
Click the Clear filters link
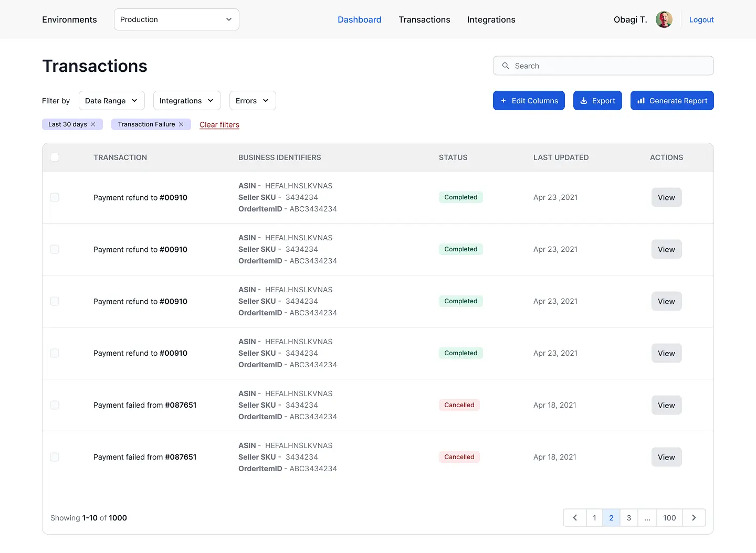coord(219,125)
